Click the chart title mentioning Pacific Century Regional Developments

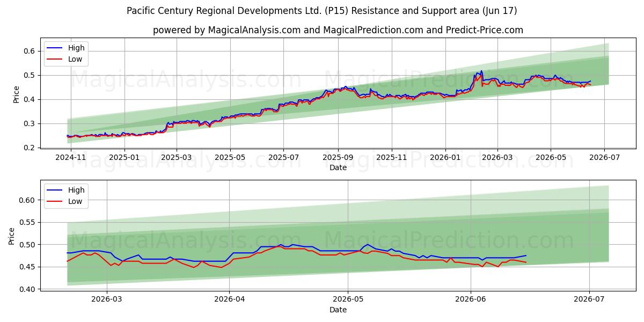coord(322,11)
